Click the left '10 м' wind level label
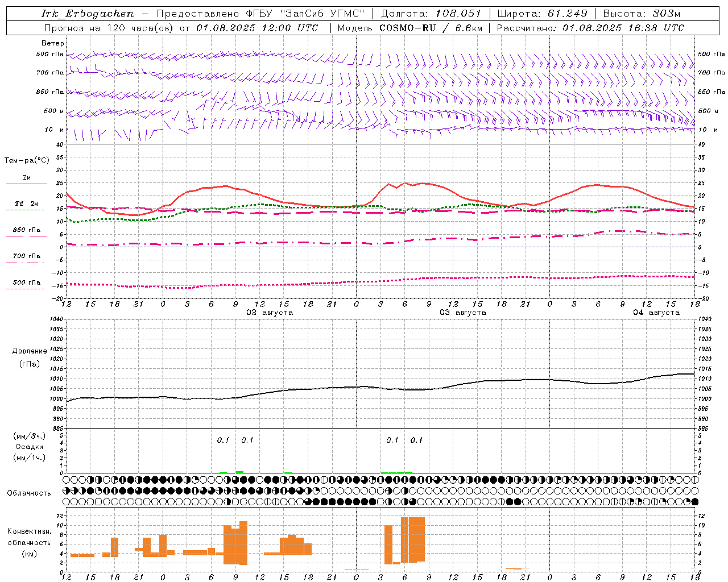This screenshot has width=728, height=582. [x=55, y=130]
